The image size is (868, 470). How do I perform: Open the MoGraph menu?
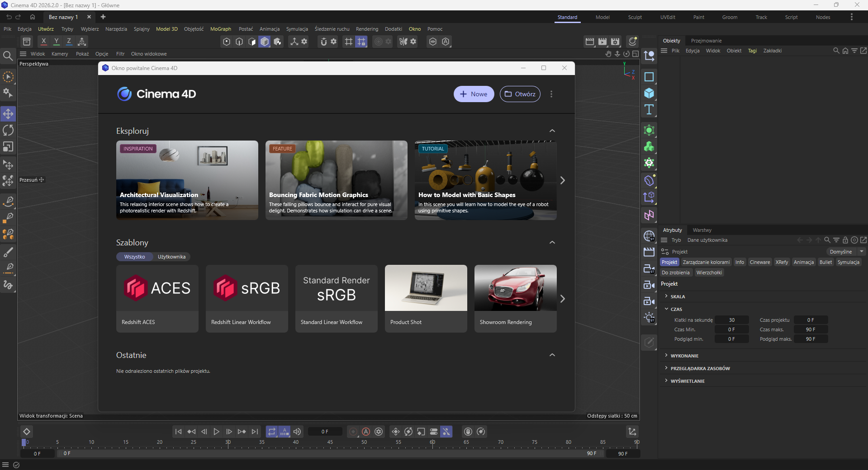click(x=221, y=29)
